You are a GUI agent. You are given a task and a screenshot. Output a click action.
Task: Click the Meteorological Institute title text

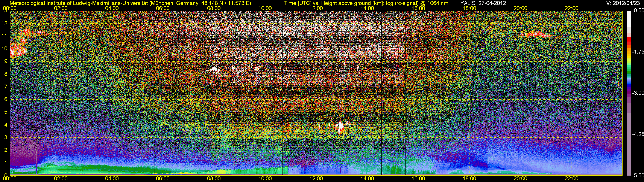(x=131, y=3)
